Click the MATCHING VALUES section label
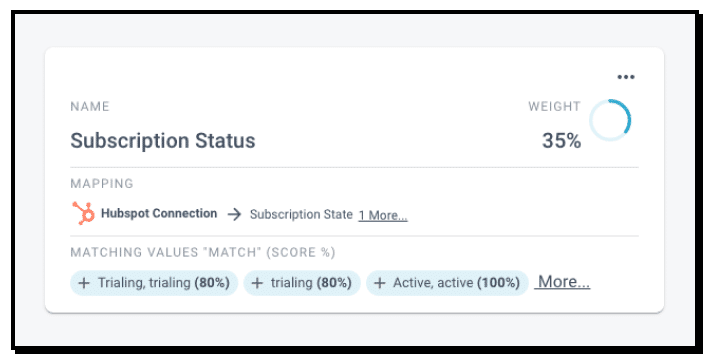Viewport: 710px width, 360px height. (203, 252)
